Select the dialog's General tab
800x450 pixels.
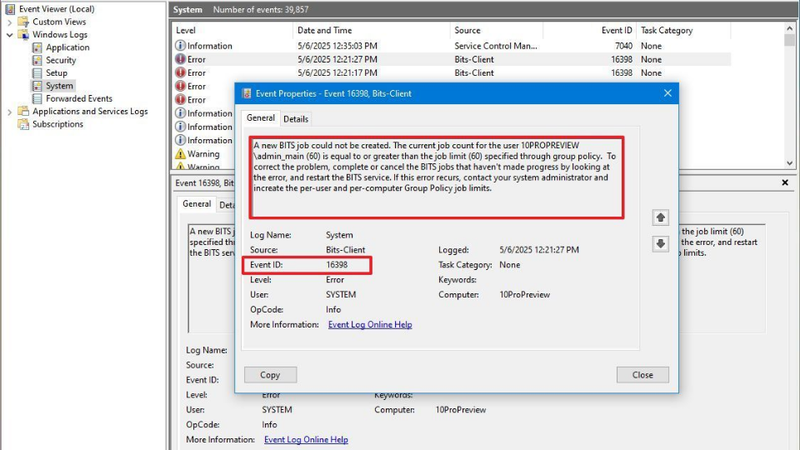tap(261, 118)
